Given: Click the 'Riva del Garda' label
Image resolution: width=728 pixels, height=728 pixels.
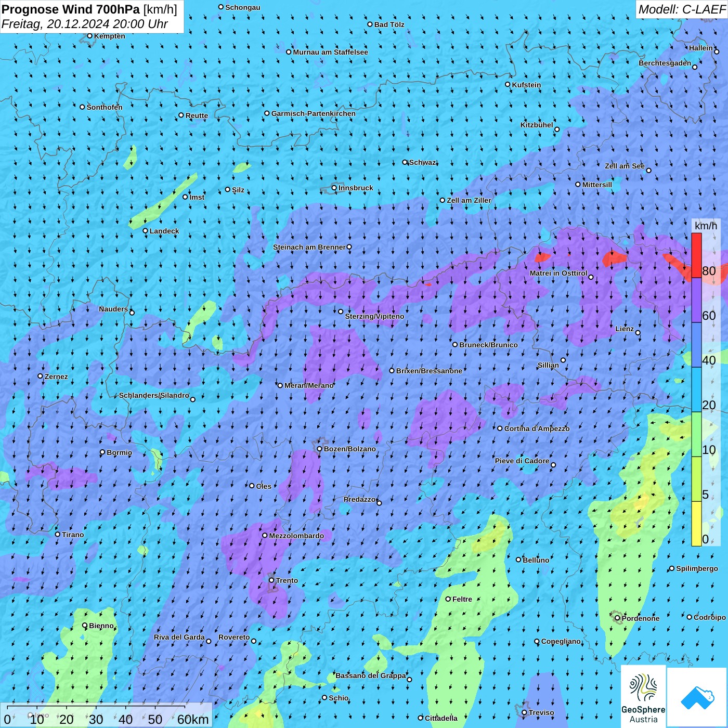Looking at the screenshot, I should click(x=179, y=637).
